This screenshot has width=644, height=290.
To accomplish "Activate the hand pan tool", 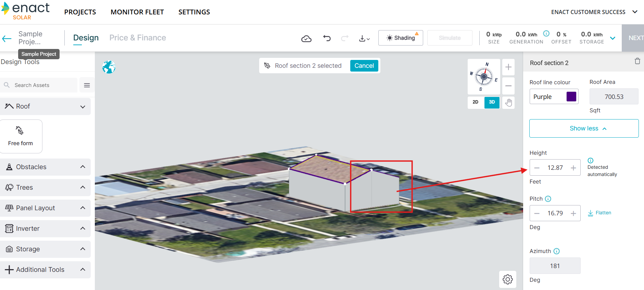I will 508,102.
